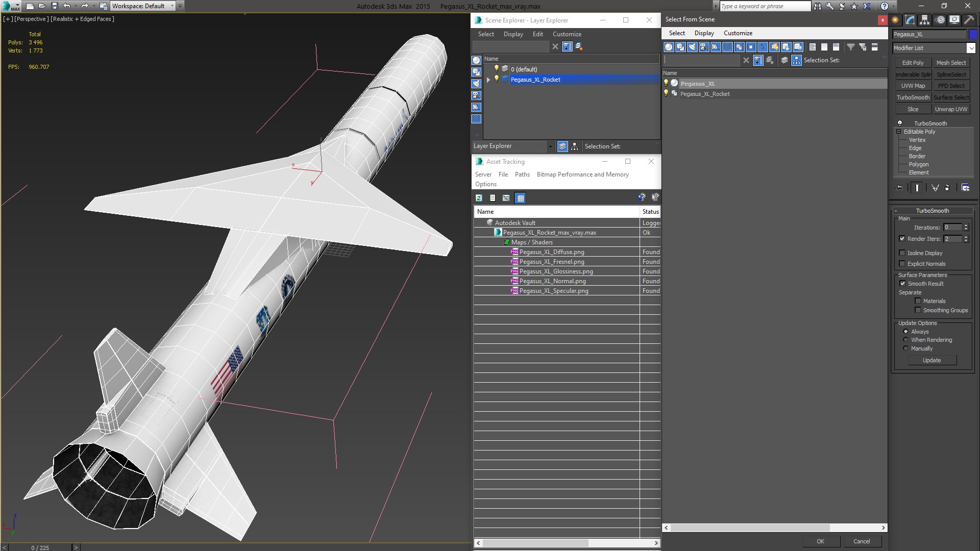
Task: Enable Separate by Materials checkbox
Action: tap(918, 301)
